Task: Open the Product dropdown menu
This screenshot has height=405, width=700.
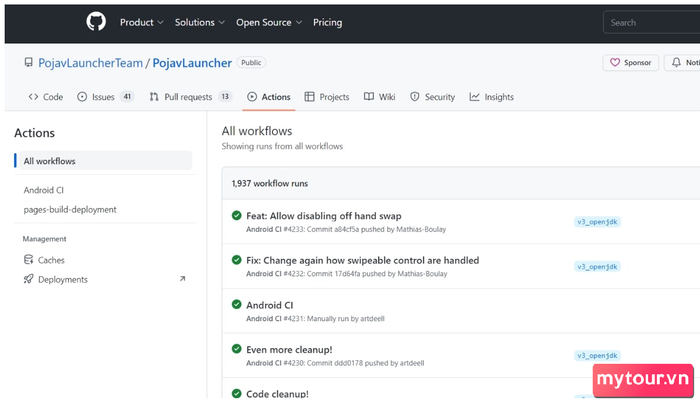Action: (142, 22)
